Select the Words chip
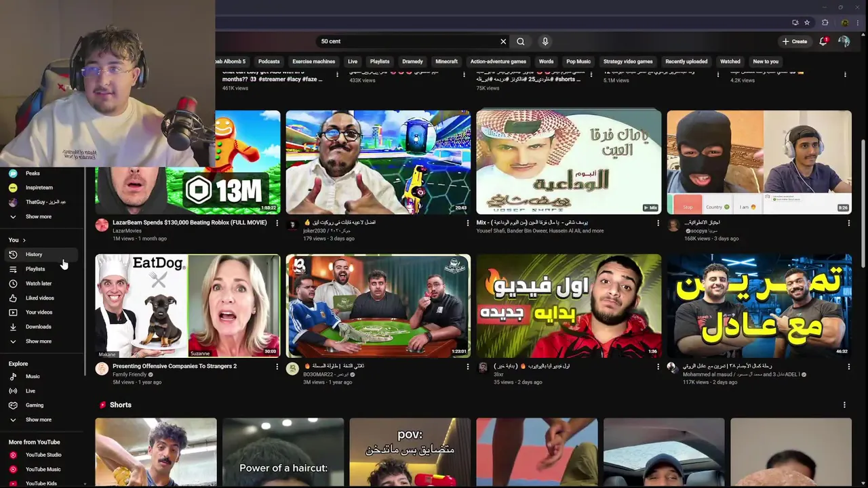Image resolution: width=868 pixels, height=488 pixels. (x=546, y=62)
